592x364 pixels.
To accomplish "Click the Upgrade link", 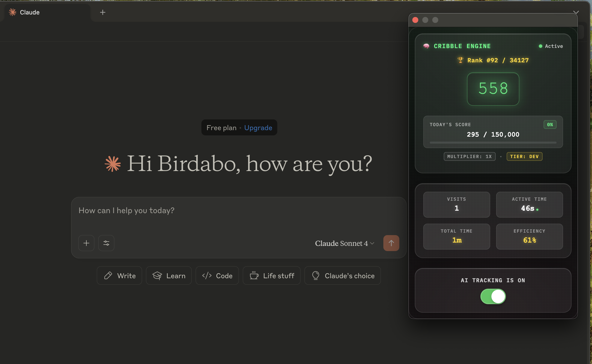I will coord(258,128).
